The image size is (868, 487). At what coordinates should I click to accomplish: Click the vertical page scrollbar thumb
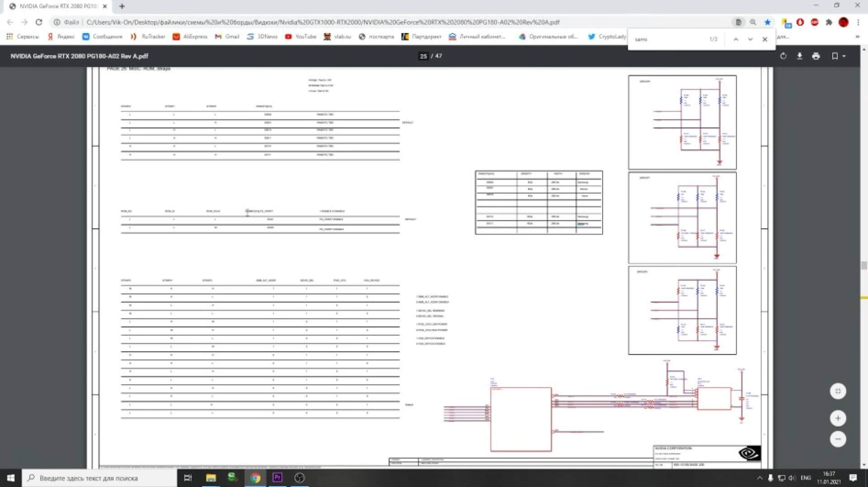864,265
